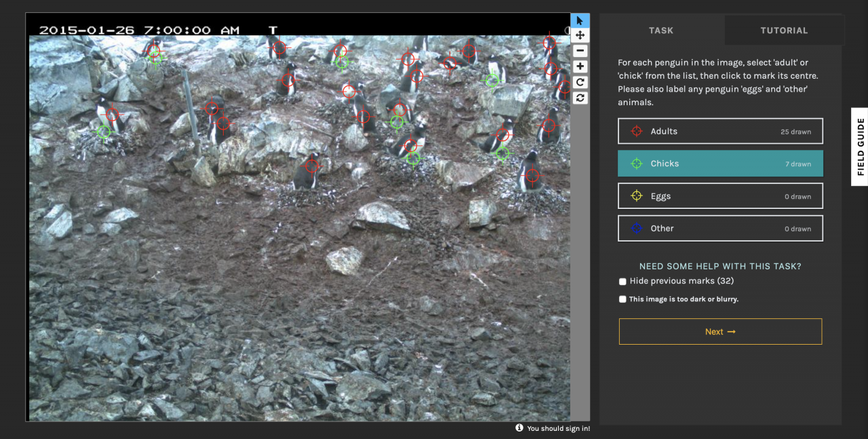Reset the image view with the two-arrow icon
Image resolution: width=868 pixels, height=439 pixels.
[x=580, y=98]
